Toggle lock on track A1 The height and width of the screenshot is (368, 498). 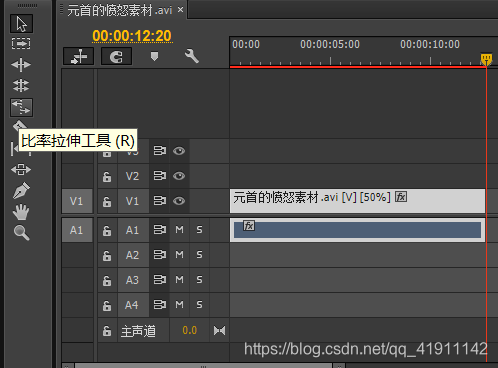click(x=107, y=230)
